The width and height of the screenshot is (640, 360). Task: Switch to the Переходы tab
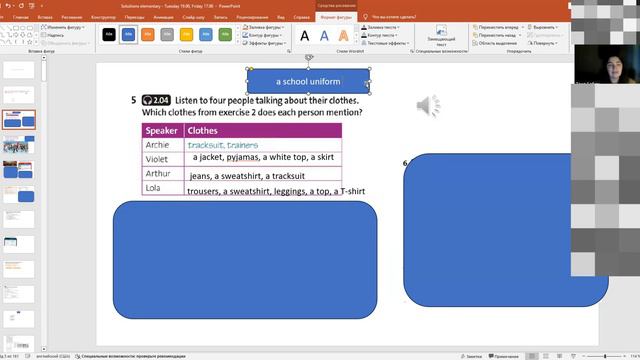click(135, 17)
